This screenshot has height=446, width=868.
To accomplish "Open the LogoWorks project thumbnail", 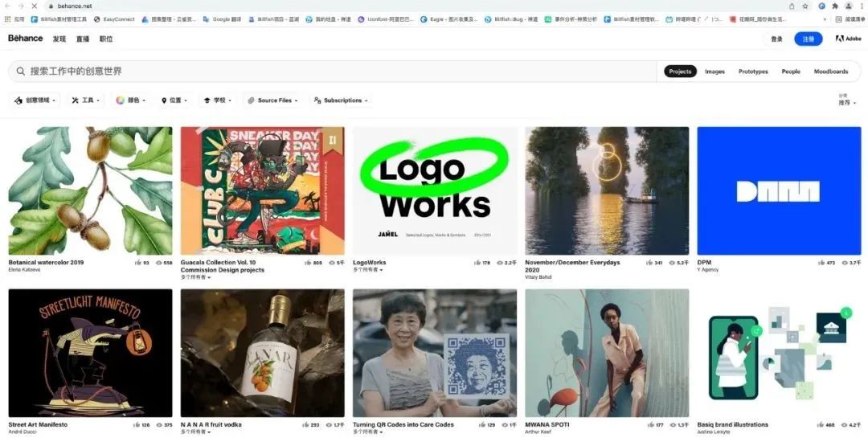I will (435, 190).
